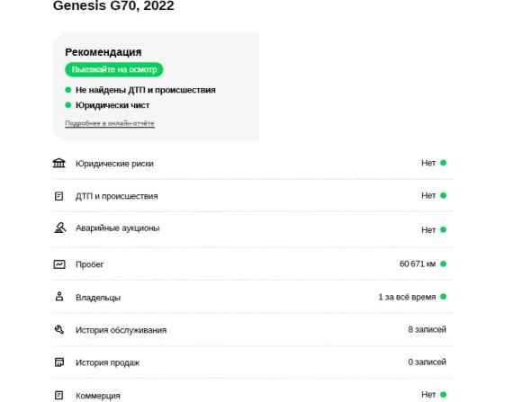Screen dimensions: 532x402
Task: Click the Пробег mileage chart icon
Action: click(59, 264)
